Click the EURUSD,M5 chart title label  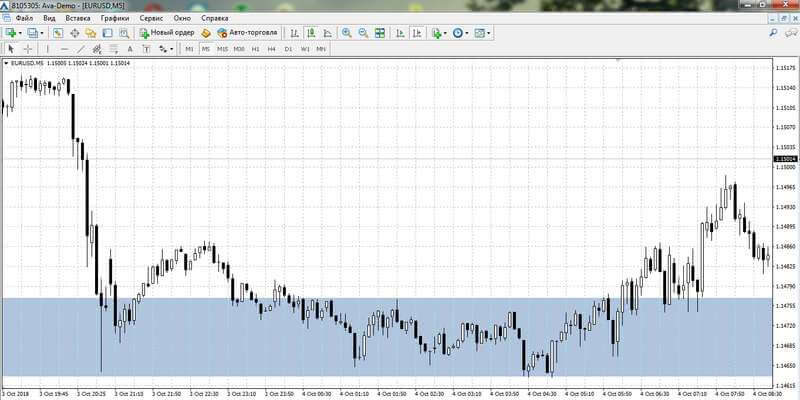tap(27, 63)
